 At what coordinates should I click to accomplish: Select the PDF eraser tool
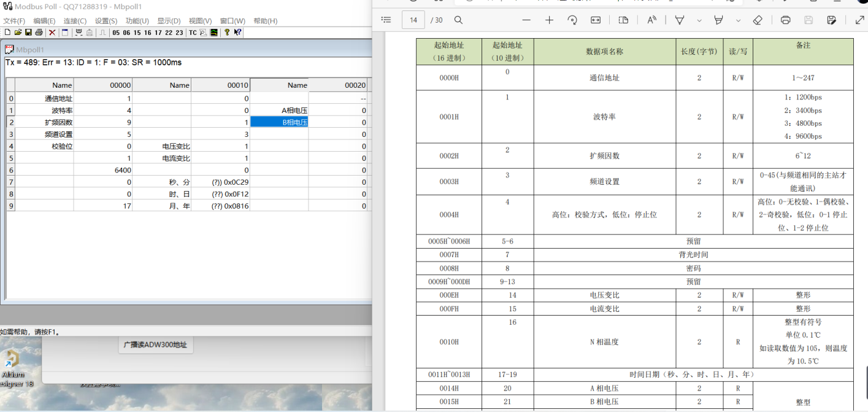pyautogui.click(x=757, y=20)
